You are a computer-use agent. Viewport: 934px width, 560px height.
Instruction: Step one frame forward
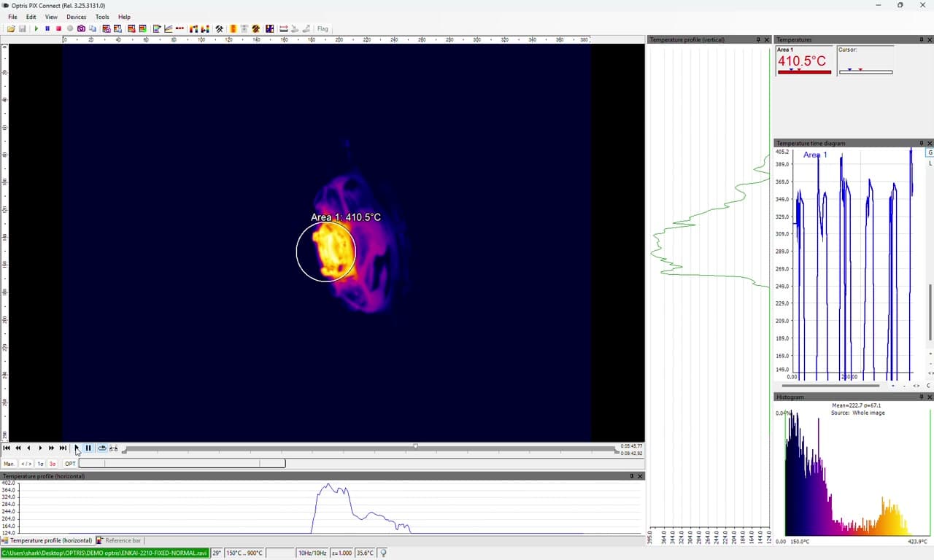(40, 448)
